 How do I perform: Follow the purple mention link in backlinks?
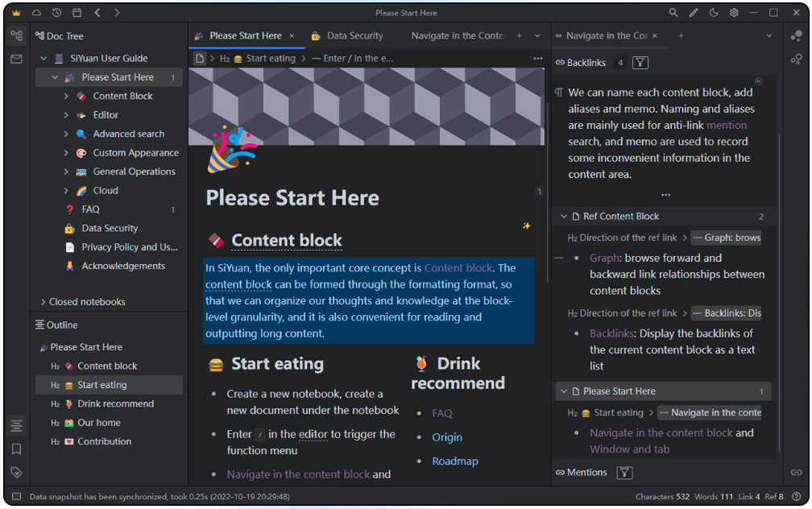[x=726, y=126]
